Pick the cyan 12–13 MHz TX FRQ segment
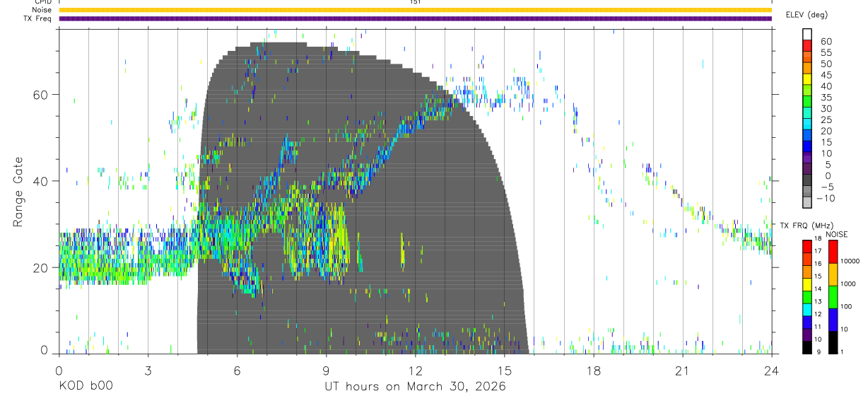 [x=807, y=309]
